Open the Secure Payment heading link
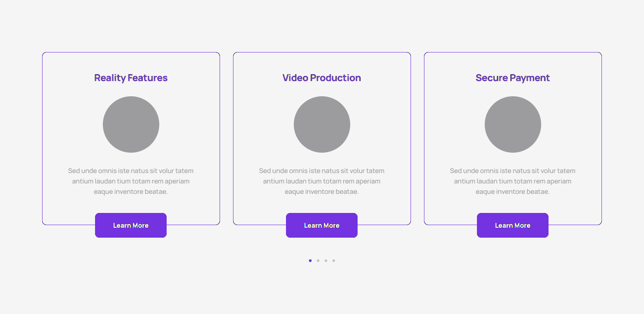 (x=513, y=78)
